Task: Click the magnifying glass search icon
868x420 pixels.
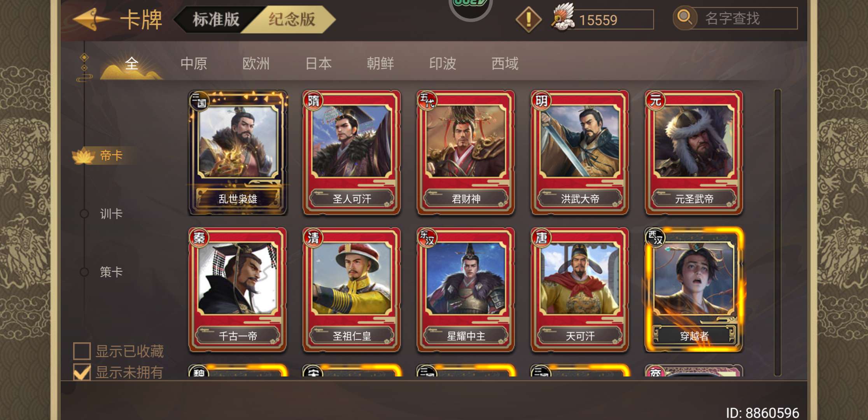Action: (684, 17)
